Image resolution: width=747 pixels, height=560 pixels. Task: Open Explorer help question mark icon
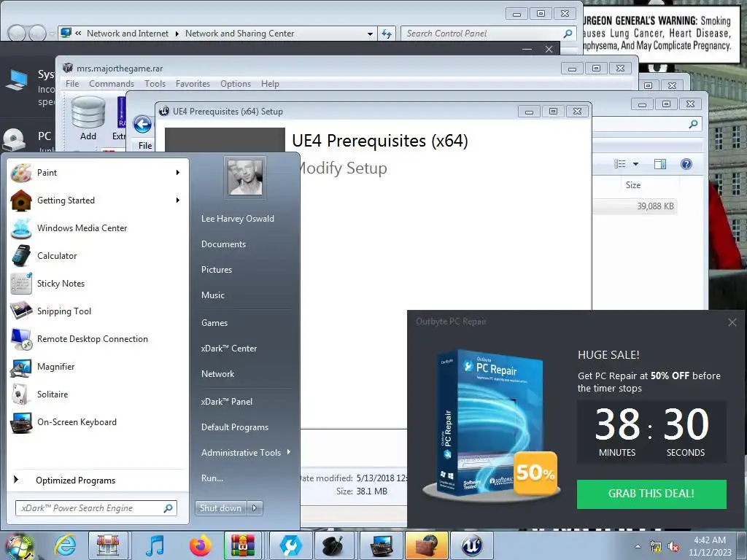coord(686,164)
